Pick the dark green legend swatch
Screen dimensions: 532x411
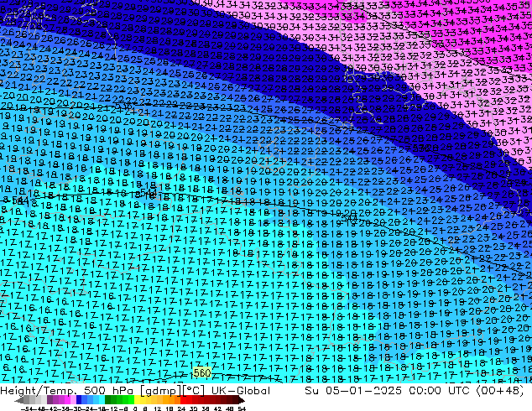(108, 400)
